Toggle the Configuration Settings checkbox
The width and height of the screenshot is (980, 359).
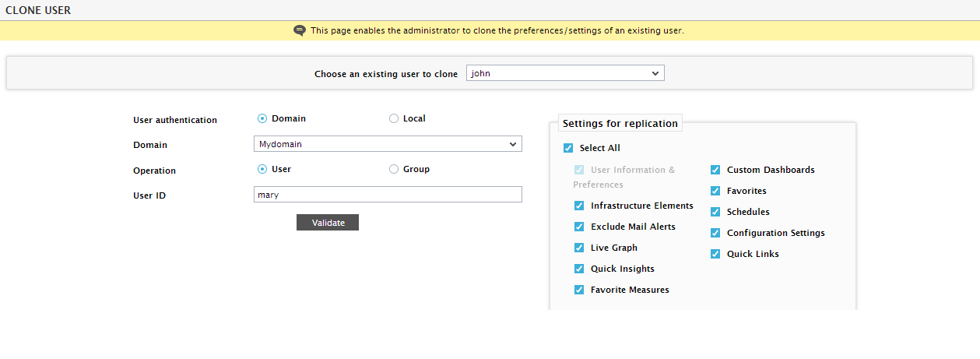point(715,233)
